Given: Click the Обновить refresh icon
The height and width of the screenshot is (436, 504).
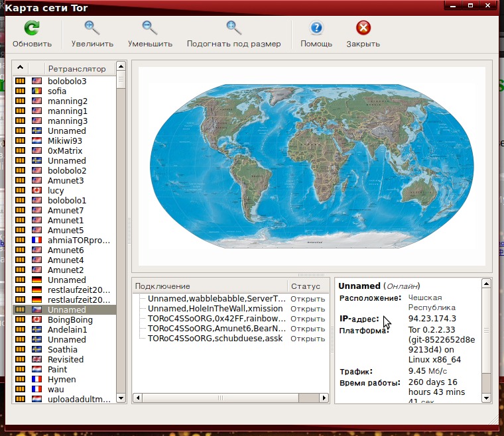Looking at the screenshot, I should 32,28.
